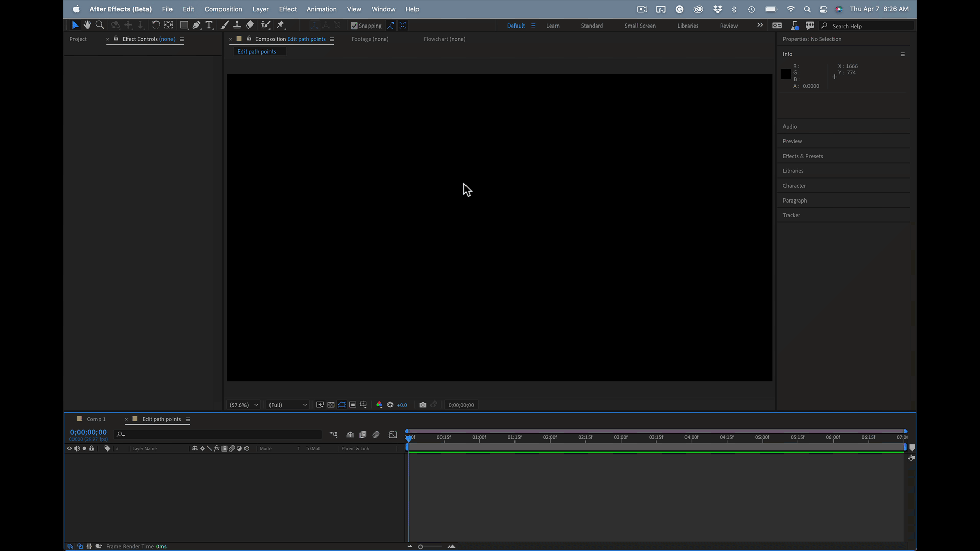This screenshot has height=551, width=980.
Task: Click the timeline zoom slider
Action: click(421, 547)
